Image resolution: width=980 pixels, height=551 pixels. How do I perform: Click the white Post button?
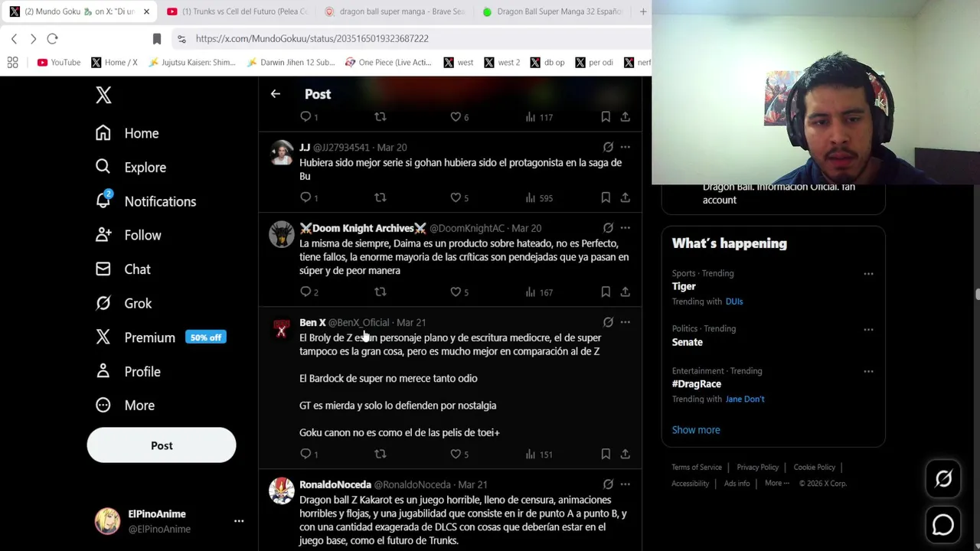(162, 445)
